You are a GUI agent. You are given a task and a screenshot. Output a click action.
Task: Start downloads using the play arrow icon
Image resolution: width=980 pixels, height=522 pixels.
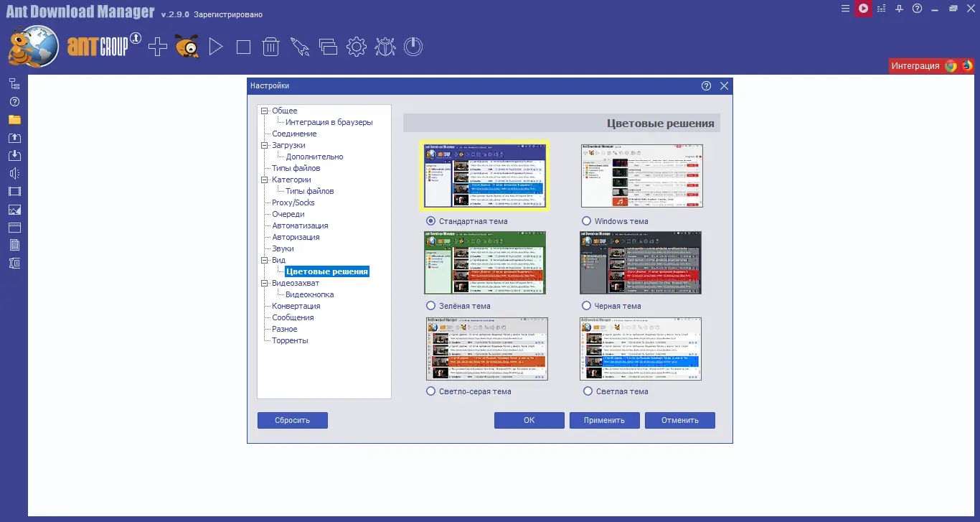[x=215, y=46]
